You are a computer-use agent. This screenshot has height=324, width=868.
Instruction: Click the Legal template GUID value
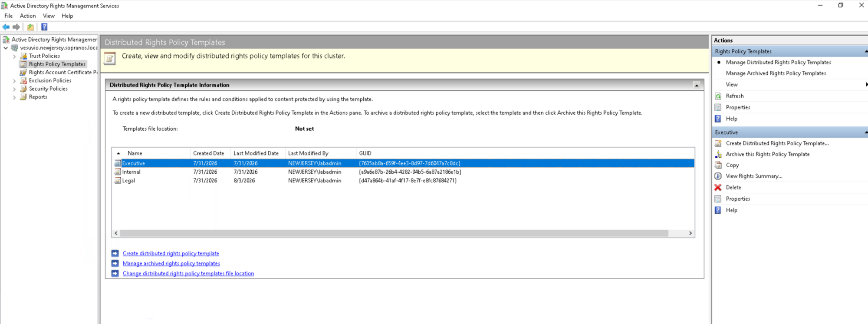[408, 181]
